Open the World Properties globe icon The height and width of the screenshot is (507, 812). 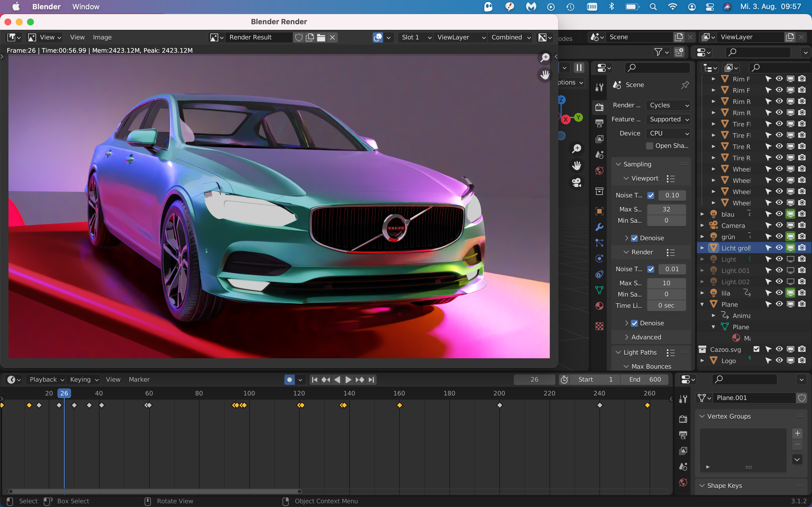599,171
